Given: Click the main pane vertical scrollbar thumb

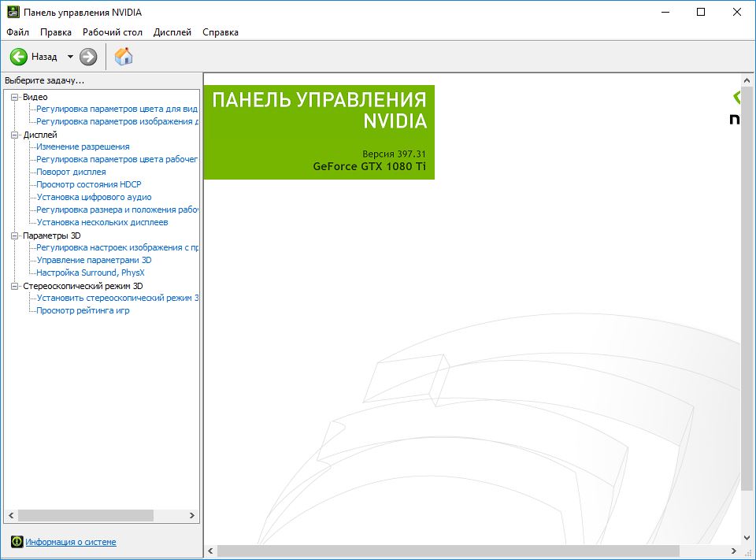Looking at the screenshot, I should pos(747,289).
